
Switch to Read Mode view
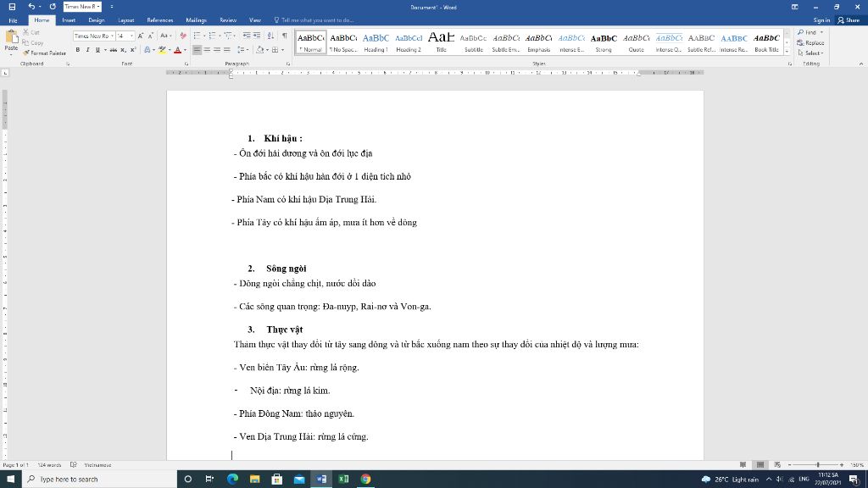[x=743, y=465]
